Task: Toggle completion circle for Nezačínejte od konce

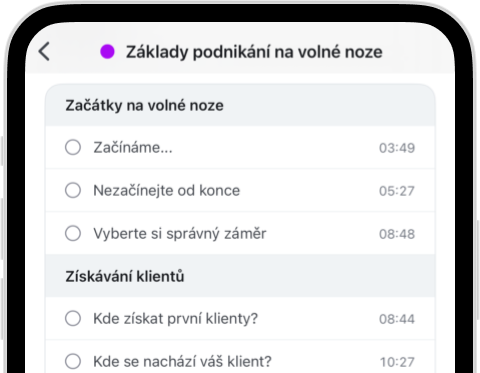Action: tap(73, 190)
